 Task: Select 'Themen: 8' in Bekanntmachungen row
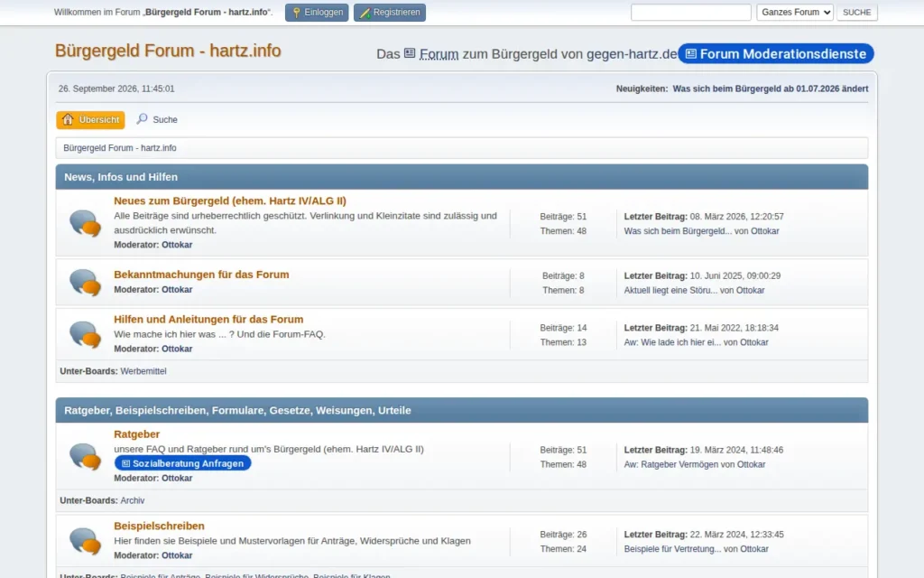click(563, 290)
